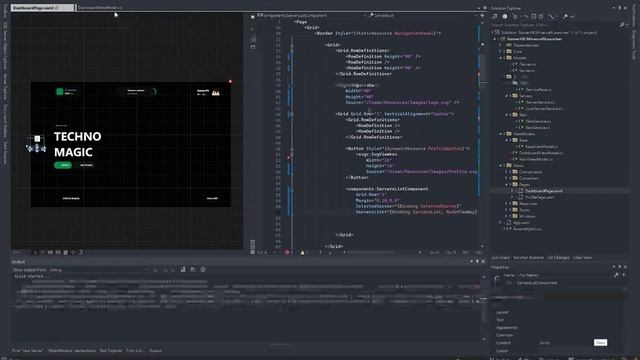Click the Output panel vertical scrollbar

tap(484, 307)
